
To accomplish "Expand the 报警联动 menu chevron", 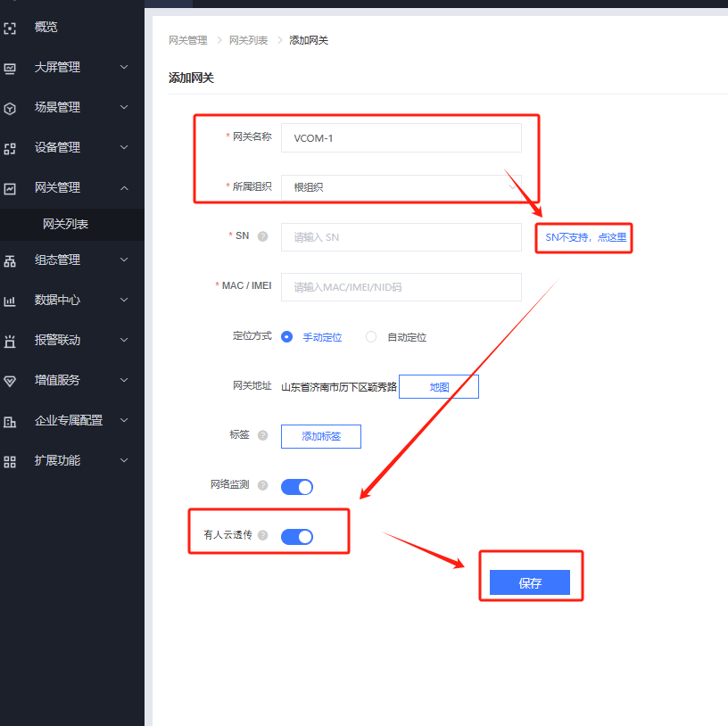I will point(124,340).
